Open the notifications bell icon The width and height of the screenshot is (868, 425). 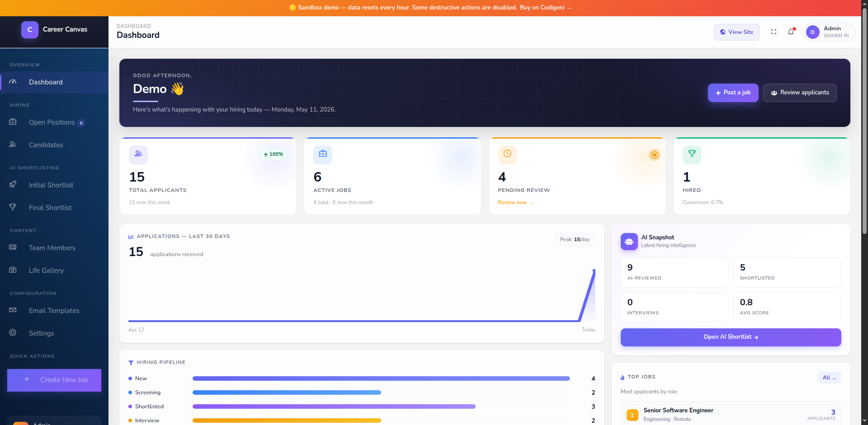click(x=791, y=32)
